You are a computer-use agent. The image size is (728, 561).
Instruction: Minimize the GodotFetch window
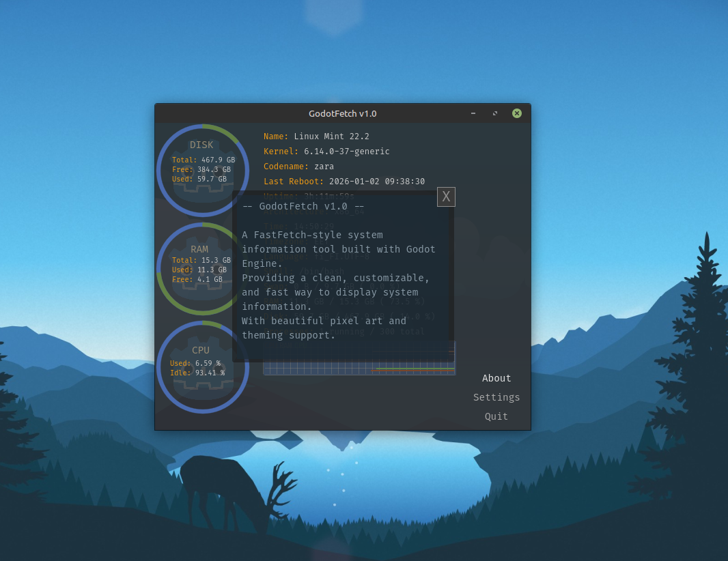[473, 113]
